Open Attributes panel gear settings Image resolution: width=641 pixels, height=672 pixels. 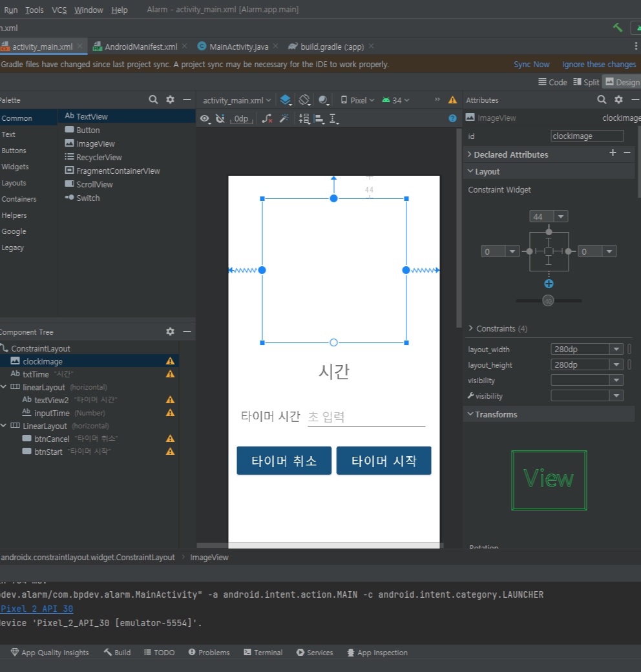click(618, 100)
